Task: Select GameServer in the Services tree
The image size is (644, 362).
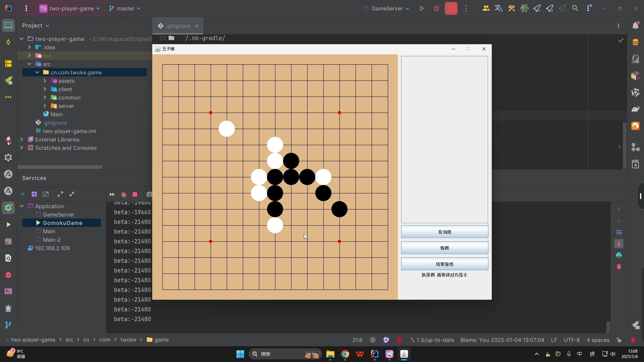Action: (x=58, y=215)
